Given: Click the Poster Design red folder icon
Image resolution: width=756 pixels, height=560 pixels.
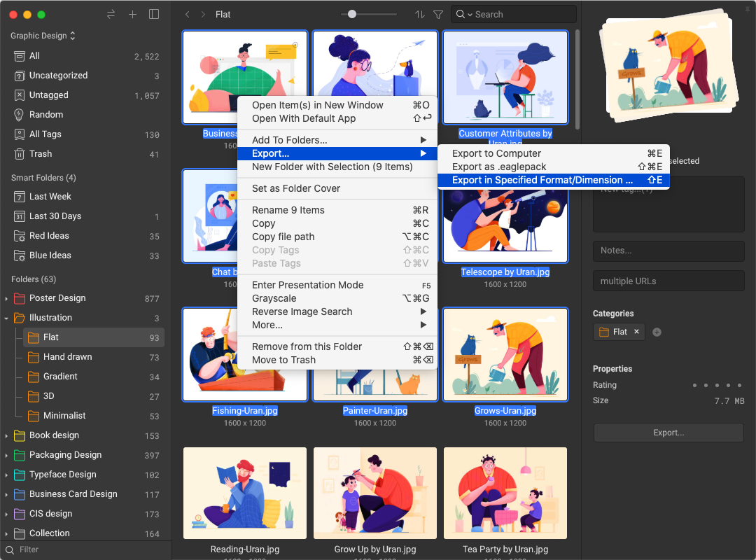Looking at the screenshot, I should [20, 299].
